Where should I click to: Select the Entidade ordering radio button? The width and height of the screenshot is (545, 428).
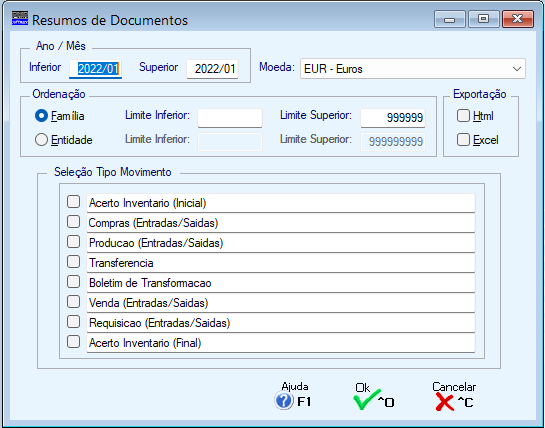pyautogui.click(x=41, y=140)
